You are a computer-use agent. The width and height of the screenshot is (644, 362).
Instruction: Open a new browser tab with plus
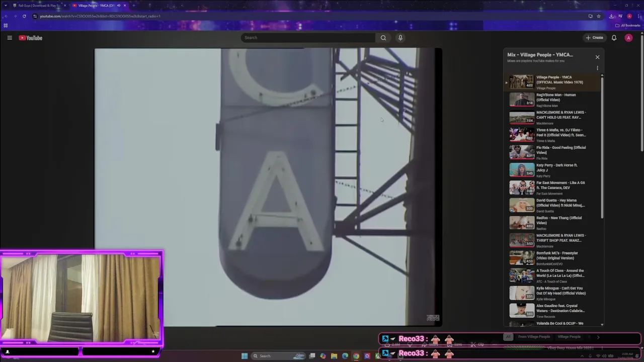(133, 6)
